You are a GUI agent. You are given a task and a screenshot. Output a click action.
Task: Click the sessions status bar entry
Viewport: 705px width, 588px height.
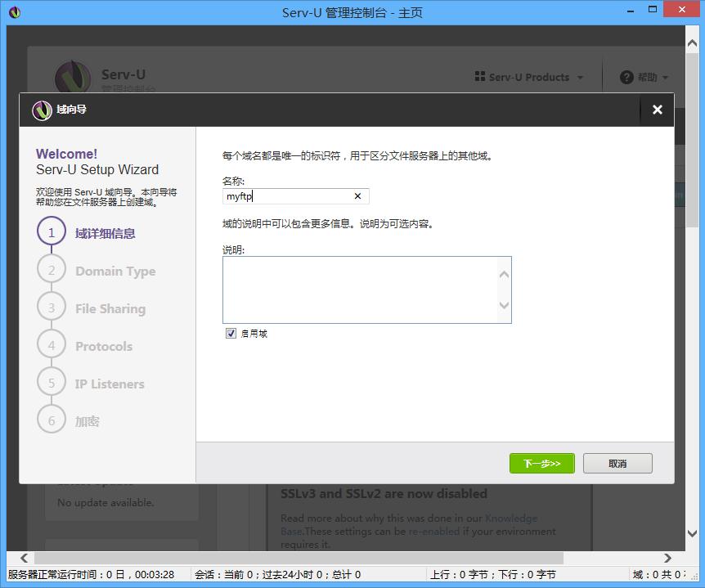pos(277,575)
